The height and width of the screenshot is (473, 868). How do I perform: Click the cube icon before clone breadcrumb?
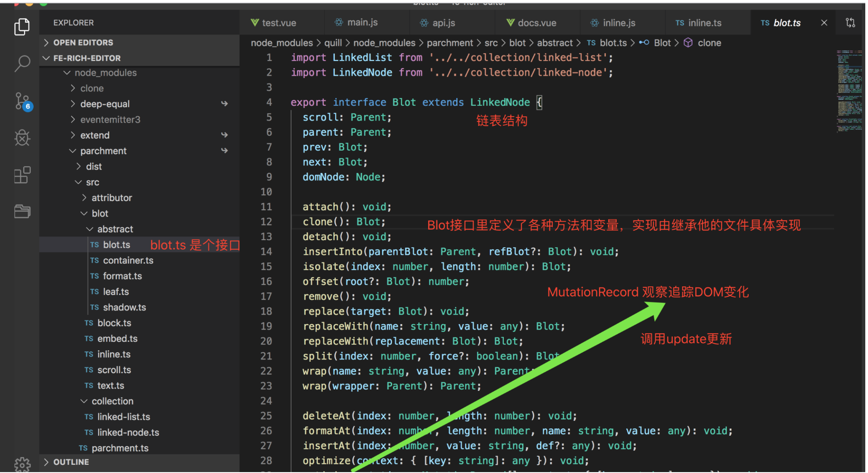pyautogui.click(x=688, y=43)
